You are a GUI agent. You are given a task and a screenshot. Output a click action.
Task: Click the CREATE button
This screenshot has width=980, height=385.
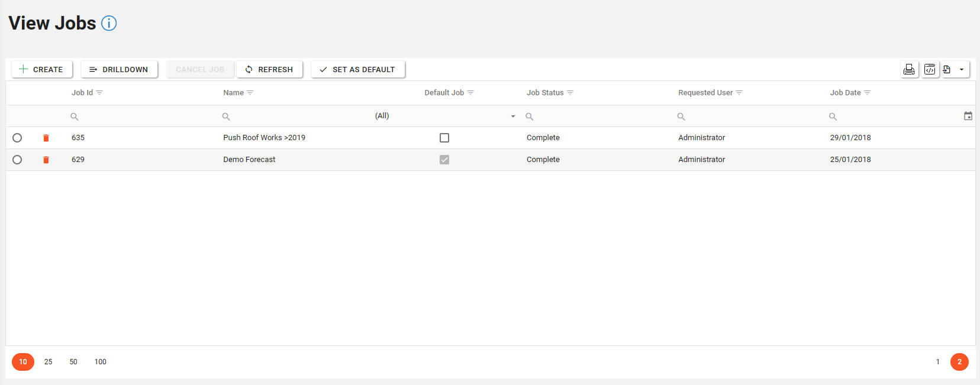(41, 69)
